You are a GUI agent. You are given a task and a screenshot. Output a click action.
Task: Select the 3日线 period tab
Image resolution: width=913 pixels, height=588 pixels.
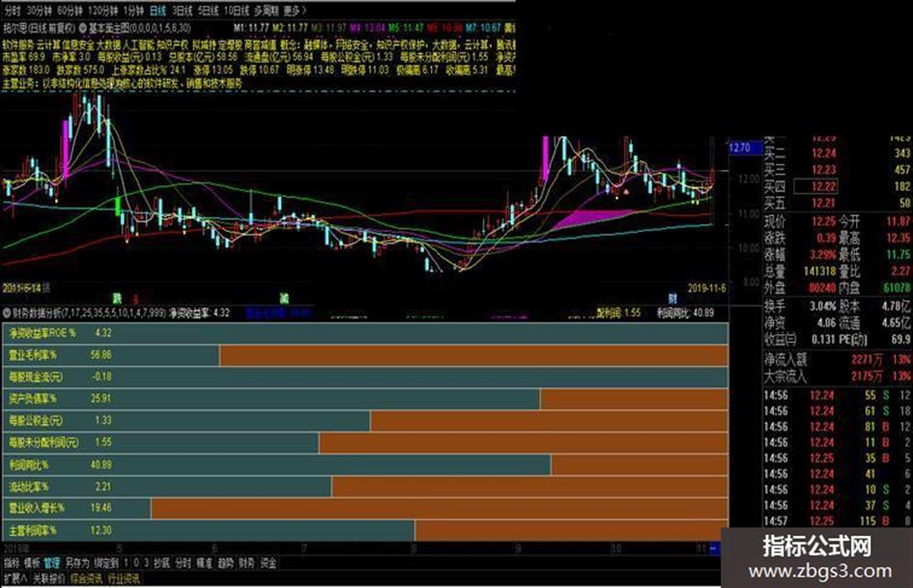click(183, 11)
